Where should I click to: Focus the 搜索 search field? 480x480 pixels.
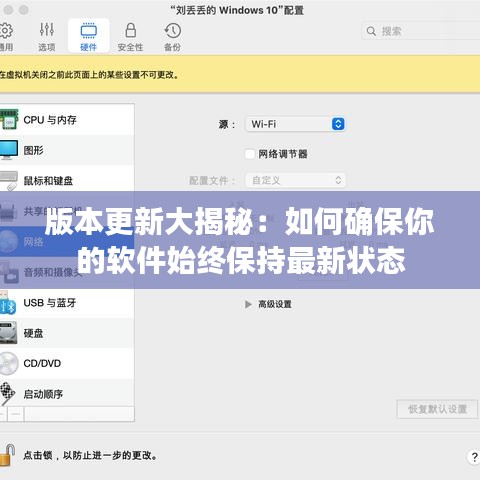click(x=421, y=31)
